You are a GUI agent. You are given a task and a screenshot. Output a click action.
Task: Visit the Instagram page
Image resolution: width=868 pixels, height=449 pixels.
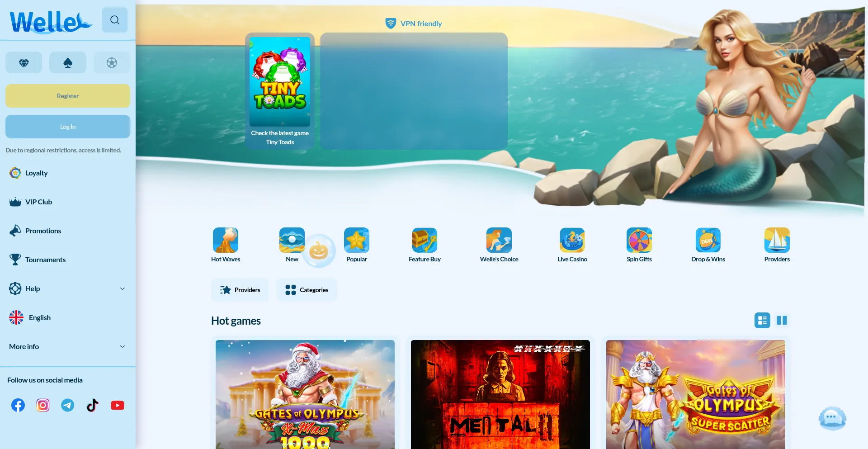(43, 405)
